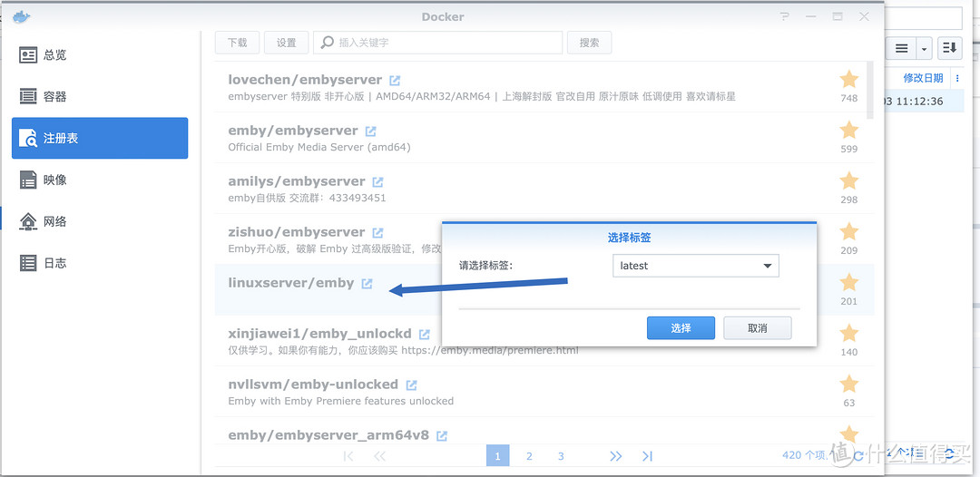Go to page 3 of results
The image size is (980, 477).
tap(561, 456)
